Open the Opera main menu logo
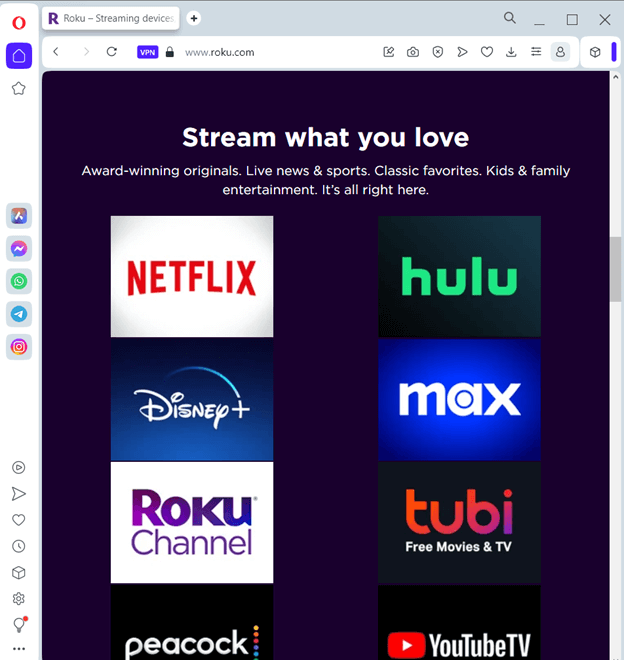Image resolution: width=624 pixels, height=660 pixels. [x=19, y=22]
